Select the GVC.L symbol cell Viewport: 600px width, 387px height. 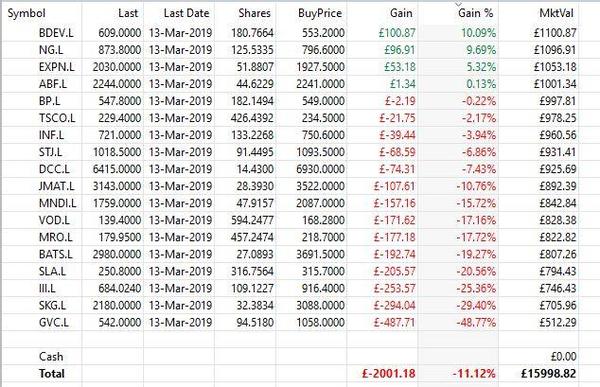click(x=54, y=322)
